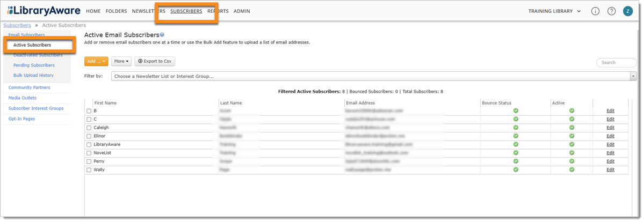Open Active Subscribers in the sidebar

pos(32,45)
